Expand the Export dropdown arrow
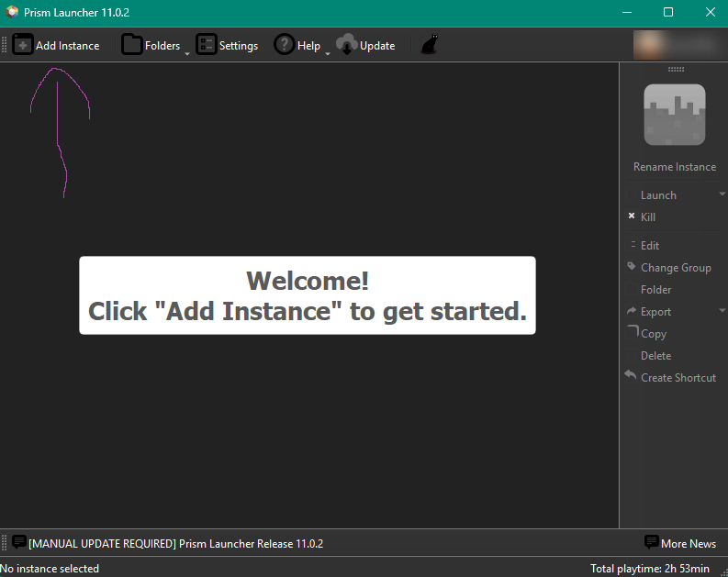728x577 pixels. click(x=722, y=310)
